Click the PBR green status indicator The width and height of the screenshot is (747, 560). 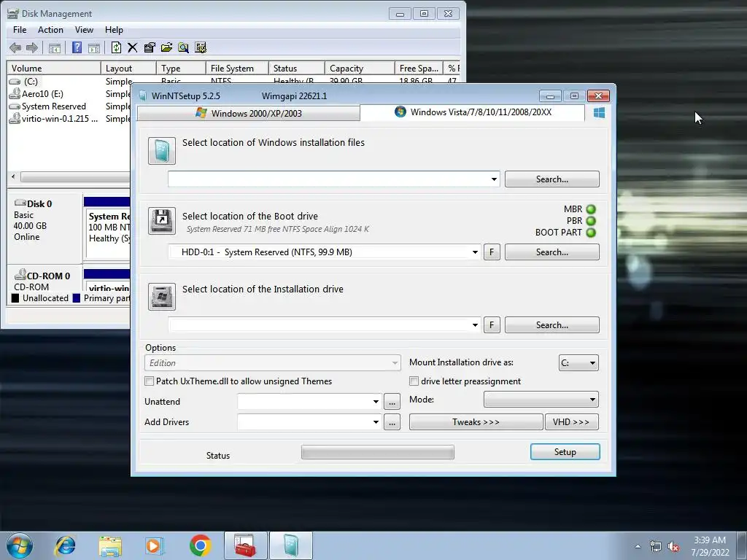coord(591,221)
